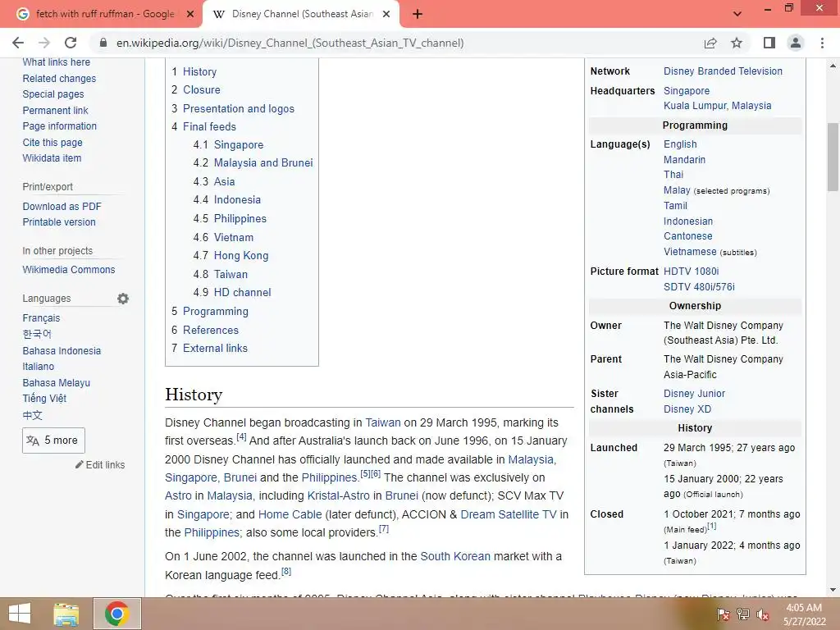Switch to the 'fetch with ruff ruffman' tab
The height and width of the screenshot is (630, 840).
coord(104,14)
